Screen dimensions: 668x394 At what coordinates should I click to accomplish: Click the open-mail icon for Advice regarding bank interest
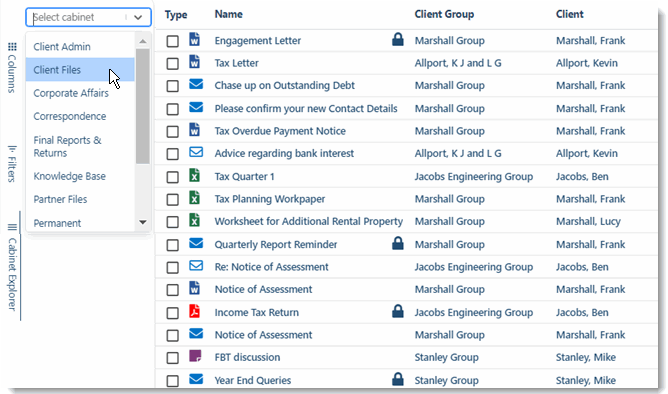[196, 152]
